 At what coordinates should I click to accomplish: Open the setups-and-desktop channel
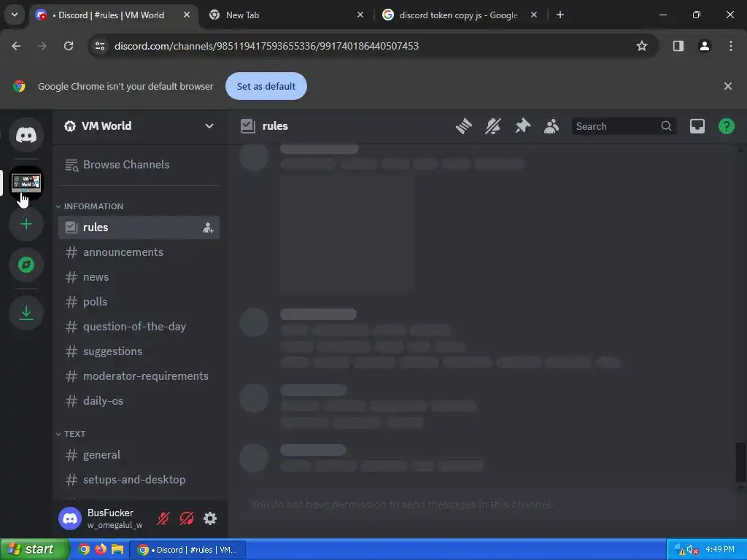138,480
